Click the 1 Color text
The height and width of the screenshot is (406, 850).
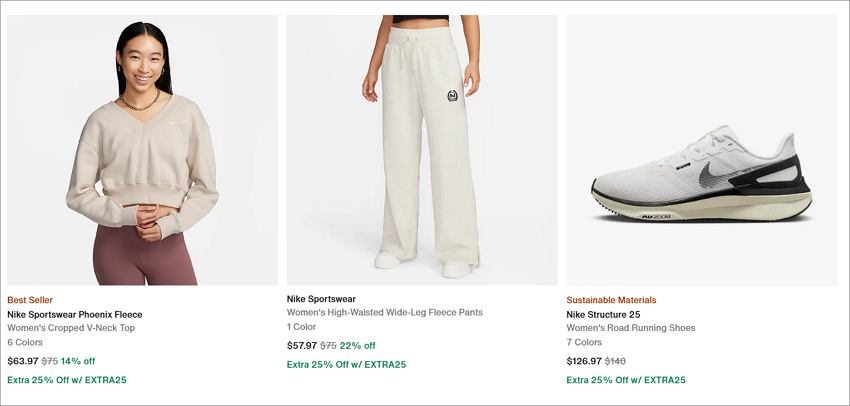pos(301,327)
